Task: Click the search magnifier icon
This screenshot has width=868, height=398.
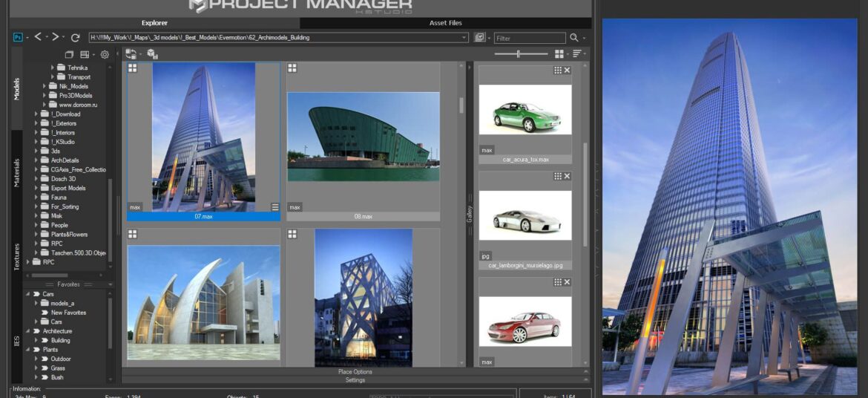Action: (574, 37)
